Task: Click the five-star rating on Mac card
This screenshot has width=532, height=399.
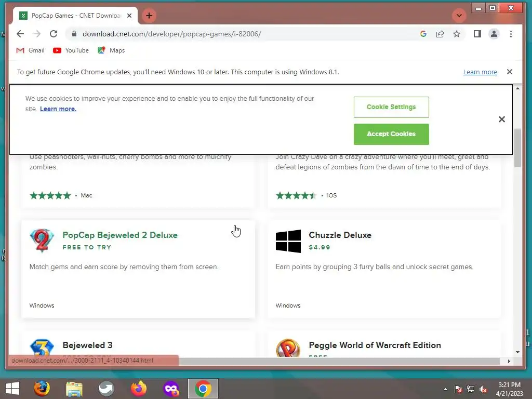Action: (50, 195)
